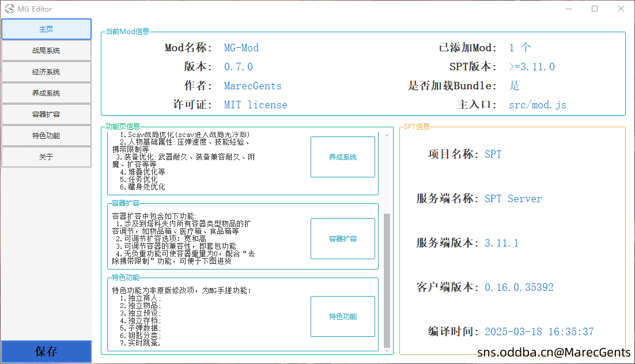Minimize the MG Editor window
The height and width of the screenshot is (364, 635).
568,9
